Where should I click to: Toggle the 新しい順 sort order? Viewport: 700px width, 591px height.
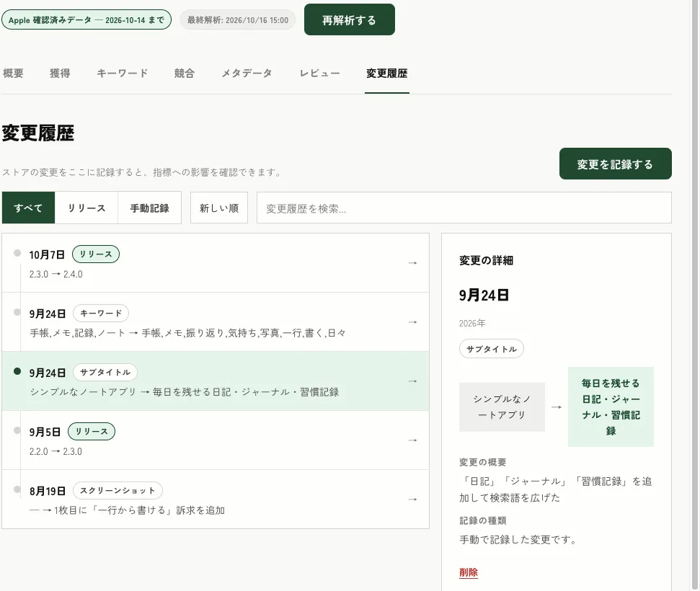pyautogui.click(x=218, y=208)
